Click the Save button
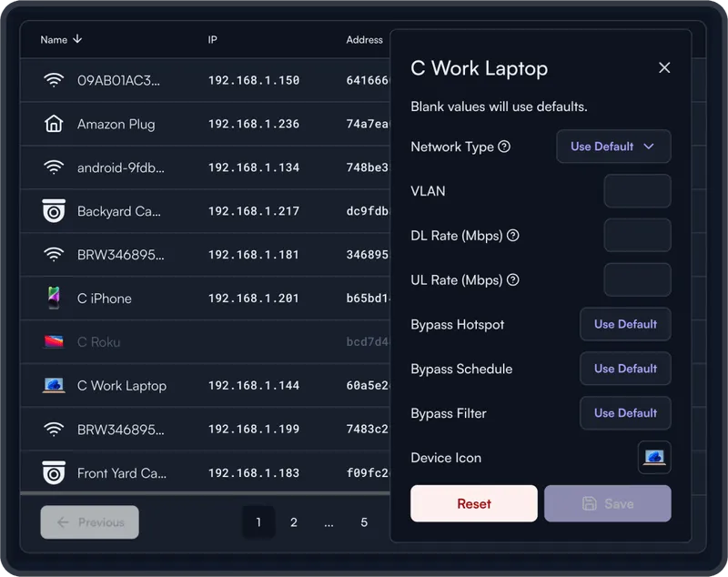The height and width of the screenshot is (577, 728). pyautogui.click(x=608, y=503)
